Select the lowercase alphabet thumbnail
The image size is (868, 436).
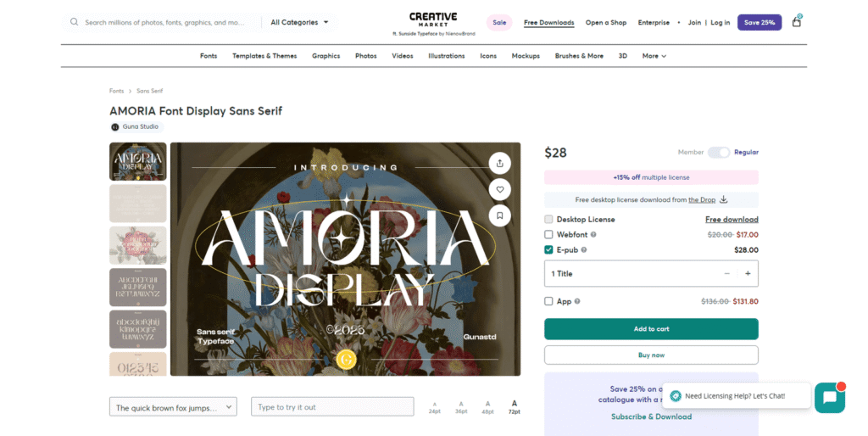click(x=138, y=329)
